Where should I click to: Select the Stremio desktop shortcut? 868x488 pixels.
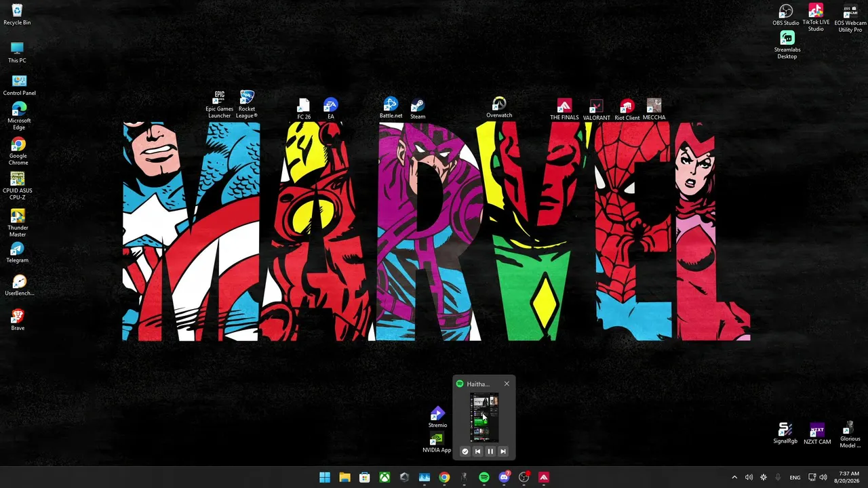click(x=437, y=418)
